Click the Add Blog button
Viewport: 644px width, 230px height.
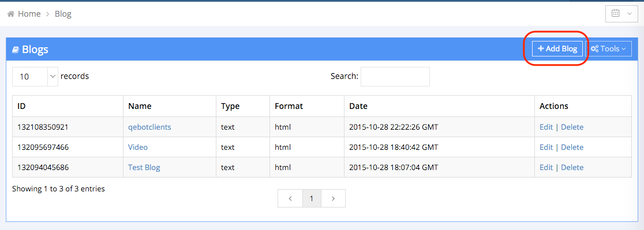coord(557,49)
